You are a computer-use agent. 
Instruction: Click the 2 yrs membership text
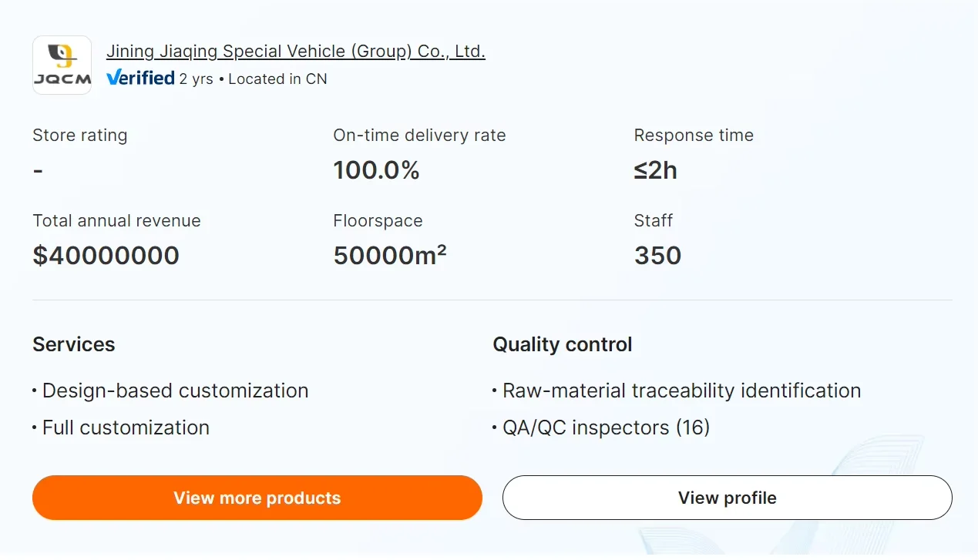click(x=196, y=79)
